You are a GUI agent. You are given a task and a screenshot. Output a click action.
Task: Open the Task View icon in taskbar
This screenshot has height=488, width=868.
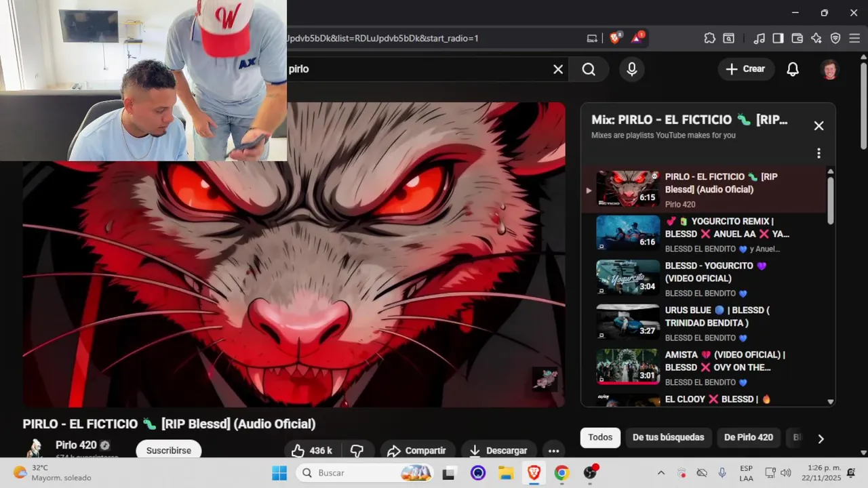[x=449, y=472]
